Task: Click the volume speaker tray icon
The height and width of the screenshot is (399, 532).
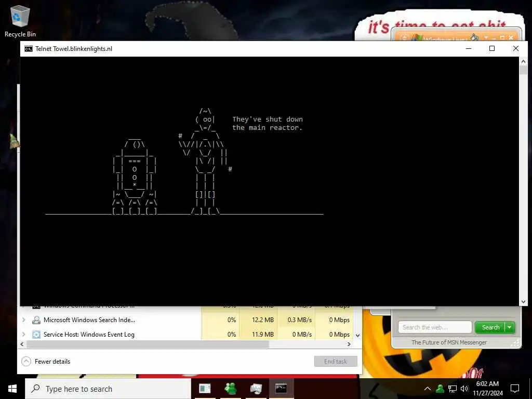Action: pos(464,389)
